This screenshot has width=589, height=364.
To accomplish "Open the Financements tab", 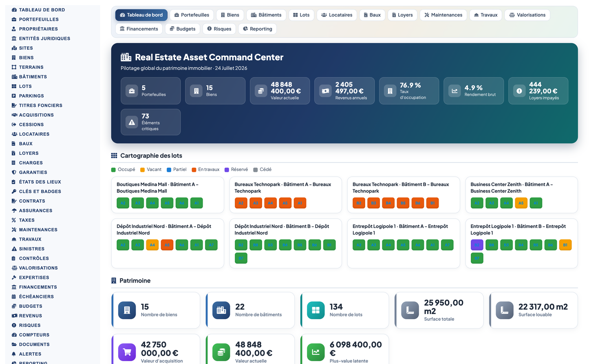I will [139, 29].
